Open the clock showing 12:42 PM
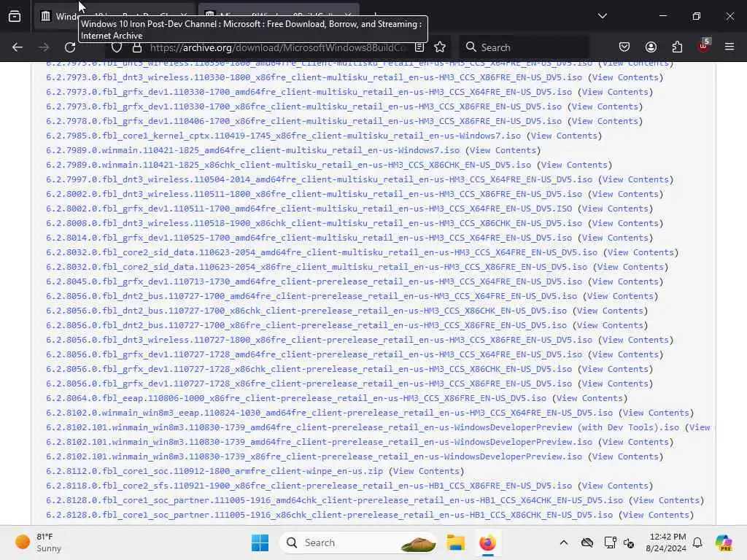The image size is (747, 560). tap(665, 542)
